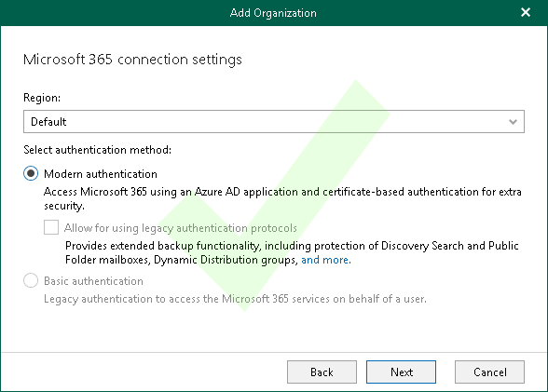Click the 'Add Organization' title bar text
The height and width of the screenshot is (392, 548).
coord(273,13)
